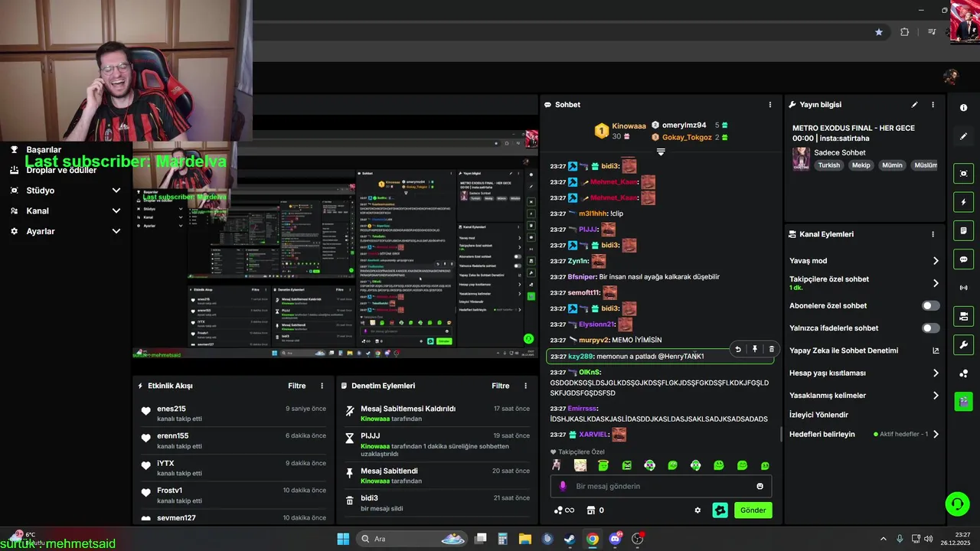Collapse the chat leaderboard arrow under Kinowaaa
Image resolution: width=980 pixels, height=551 pixels.
[x=661, y=152]
